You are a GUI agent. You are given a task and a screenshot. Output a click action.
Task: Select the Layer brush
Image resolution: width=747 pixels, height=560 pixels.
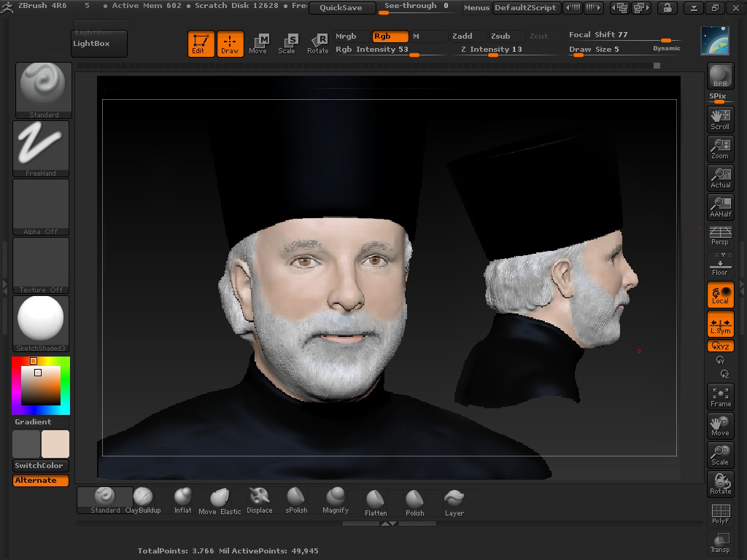(454, 502)
